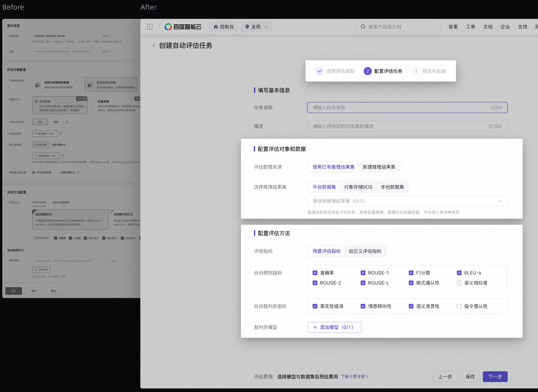Screen dimensions: 538x392
Task: Choose 自动规则打分 card in Before panel
Action: tap(70, 219)
